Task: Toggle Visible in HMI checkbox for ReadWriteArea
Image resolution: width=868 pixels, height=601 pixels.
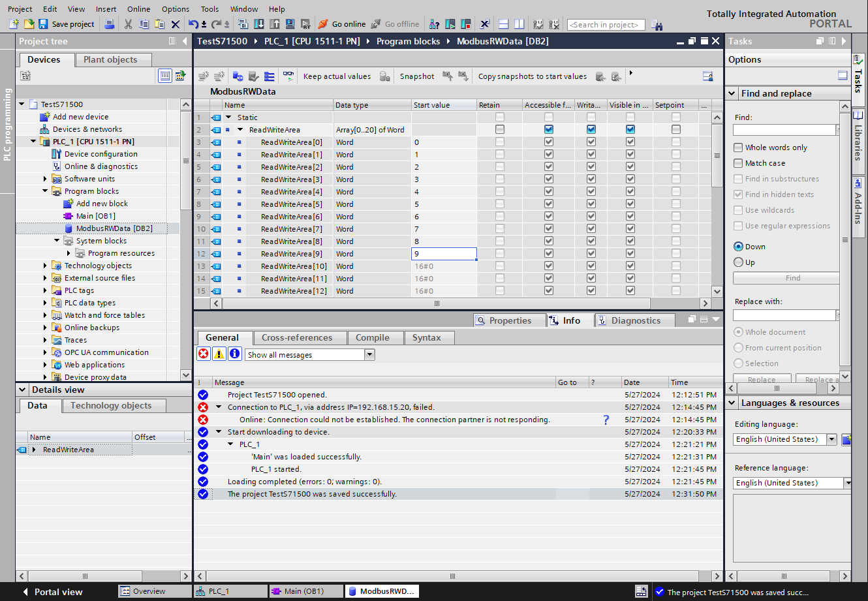Action: pyautogui.click(x=630, y=130)
